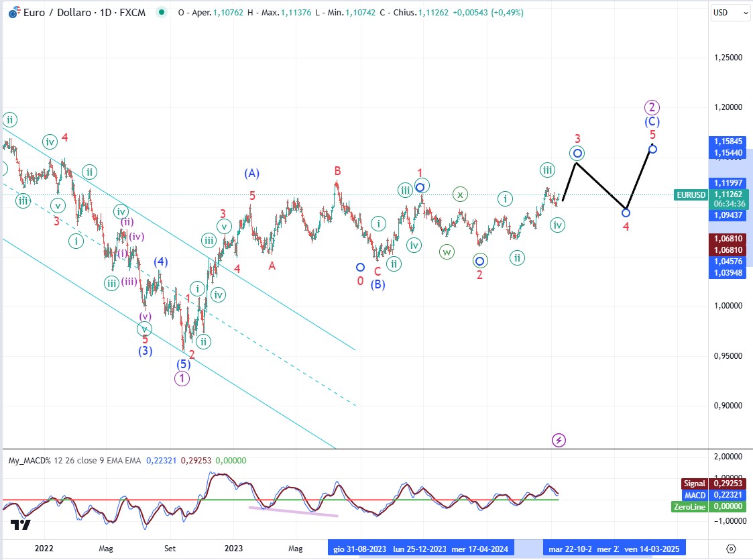Select the blue circle anchor at wave 4 projection
Viewport: 753px width, 560px height.
point(626,213)
